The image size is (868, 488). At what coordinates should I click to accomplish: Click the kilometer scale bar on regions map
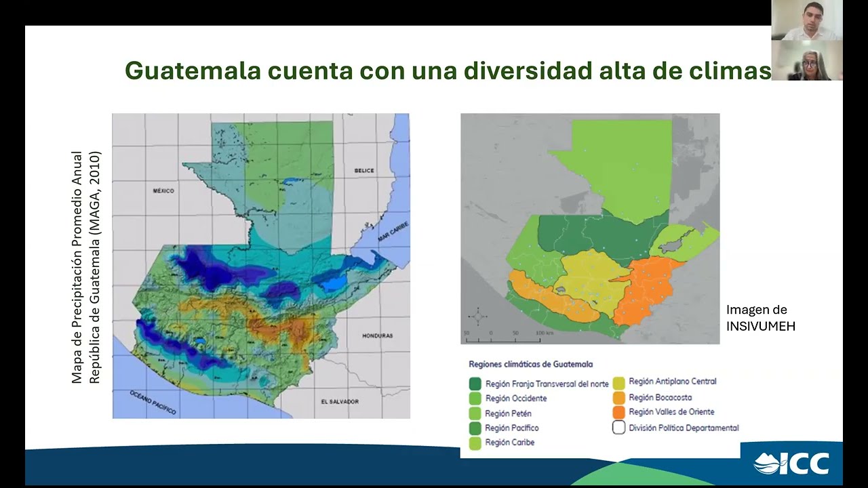point(509,336)
